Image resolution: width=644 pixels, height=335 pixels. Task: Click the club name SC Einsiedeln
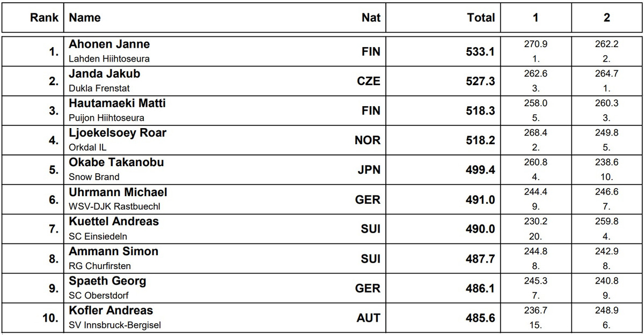[x=98, y=236]
